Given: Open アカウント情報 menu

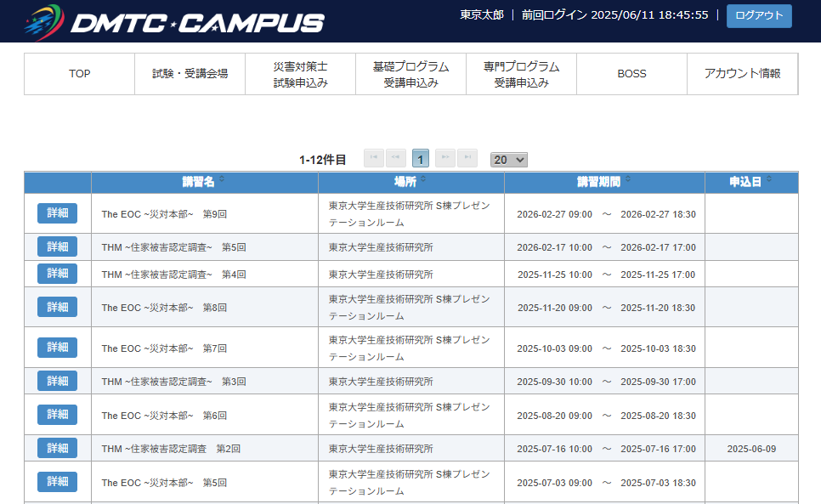Looking at the screenshot, I should [x=742, y=74].
